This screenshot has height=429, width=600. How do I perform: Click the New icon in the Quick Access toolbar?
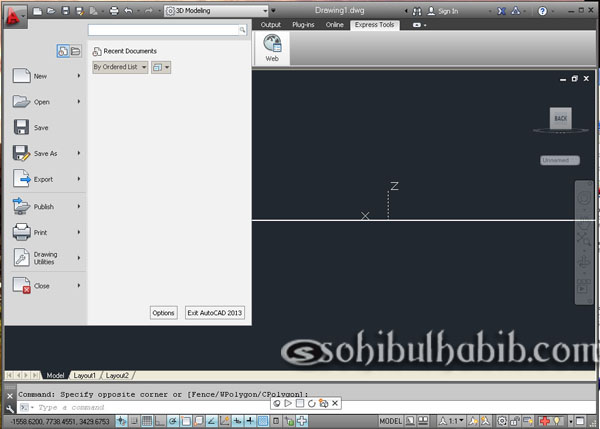point(38,11)
